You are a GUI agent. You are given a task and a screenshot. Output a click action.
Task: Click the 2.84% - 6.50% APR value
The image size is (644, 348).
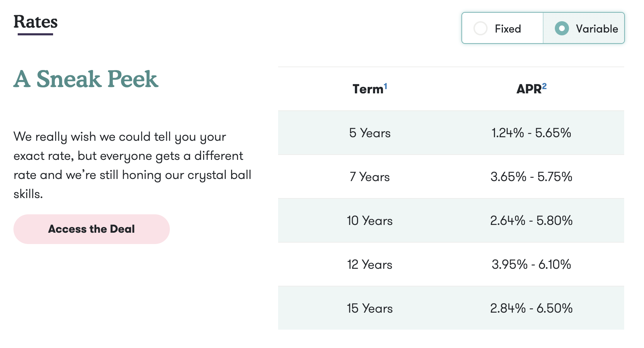tap(531, 308)
